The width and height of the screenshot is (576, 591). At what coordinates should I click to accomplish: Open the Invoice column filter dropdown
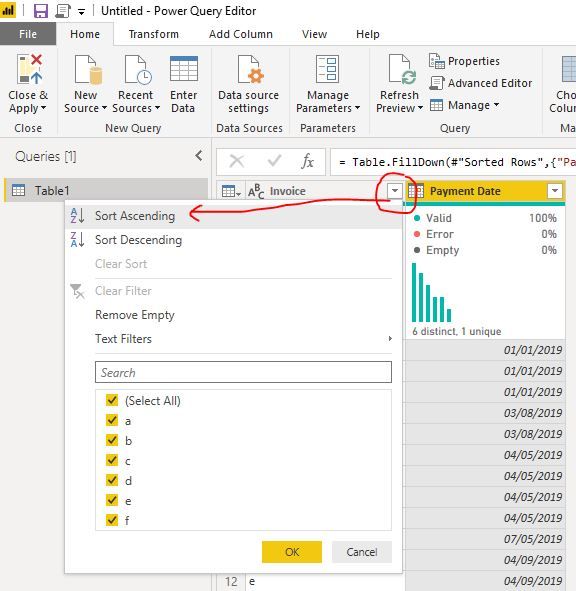tap(395, 191)
